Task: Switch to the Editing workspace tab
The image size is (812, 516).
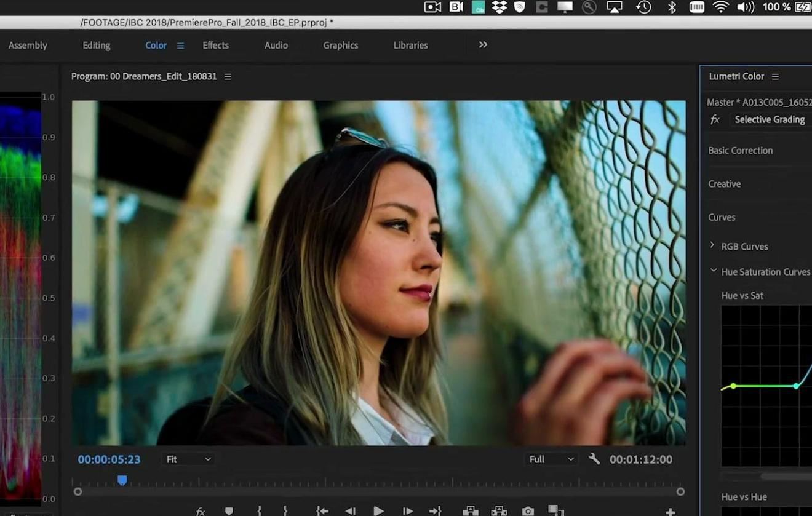Action: click(x=97, y=46)
